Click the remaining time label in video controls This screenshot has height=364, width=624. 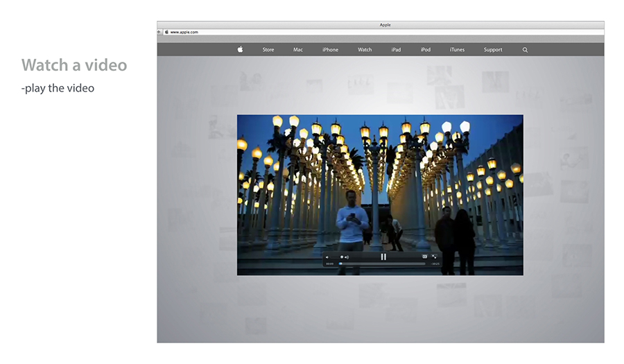[x=435, y=263]
